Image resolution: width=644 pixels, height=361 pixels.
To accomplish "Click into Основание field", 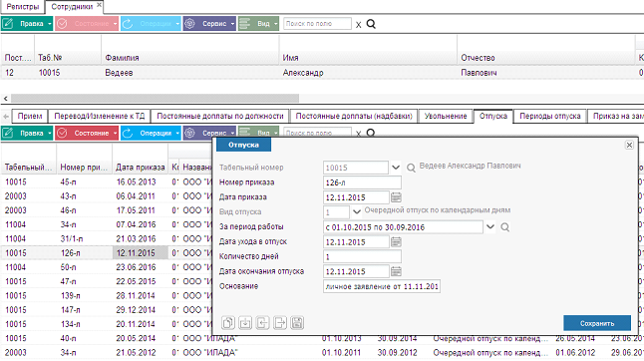I will tap(382, 286).
